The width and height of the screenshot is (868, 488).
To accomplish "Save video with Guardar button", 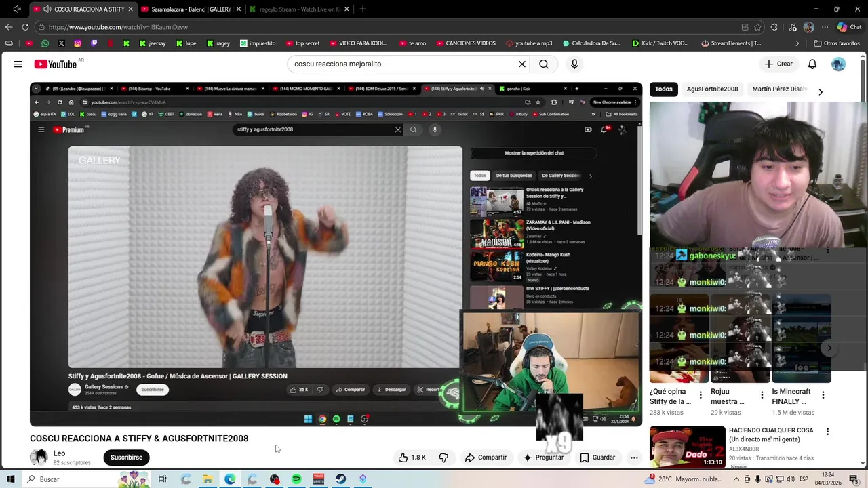I will [x=597, y=457].
